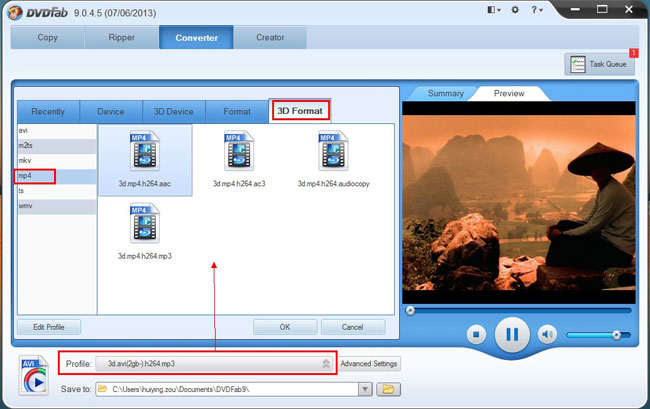Open the Format profile tab
The height and width of the screenshot is (409, 650).
pyautogui.click(x=237, y=111)
